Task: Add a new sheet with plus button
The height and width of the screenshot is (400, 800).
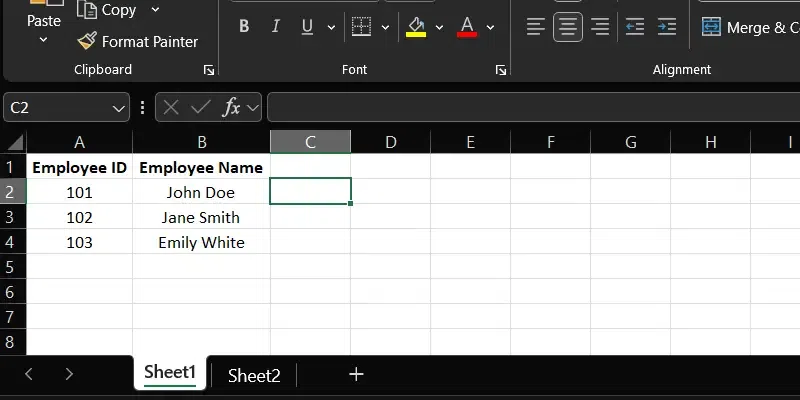Action: point(356,374)
